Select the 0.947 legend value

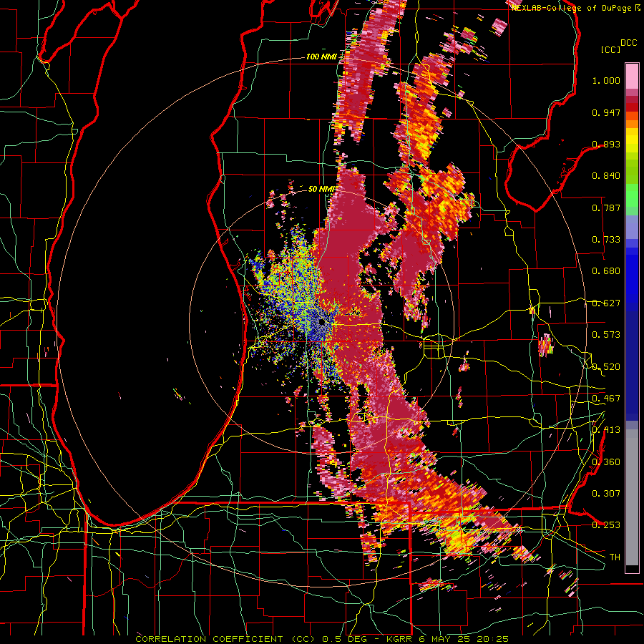[x=606, y=112]
